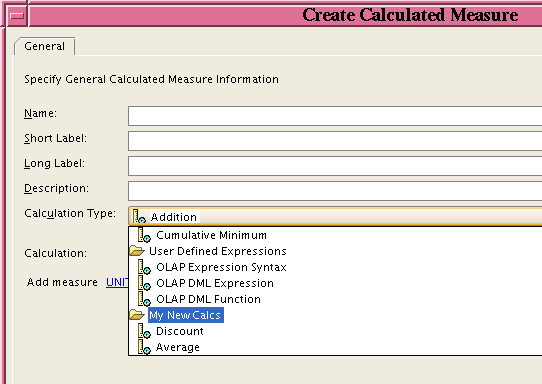Click the Create Calculated Measure title bar
The height and width of the screenshot is (384, 542).
pos(285,15)
